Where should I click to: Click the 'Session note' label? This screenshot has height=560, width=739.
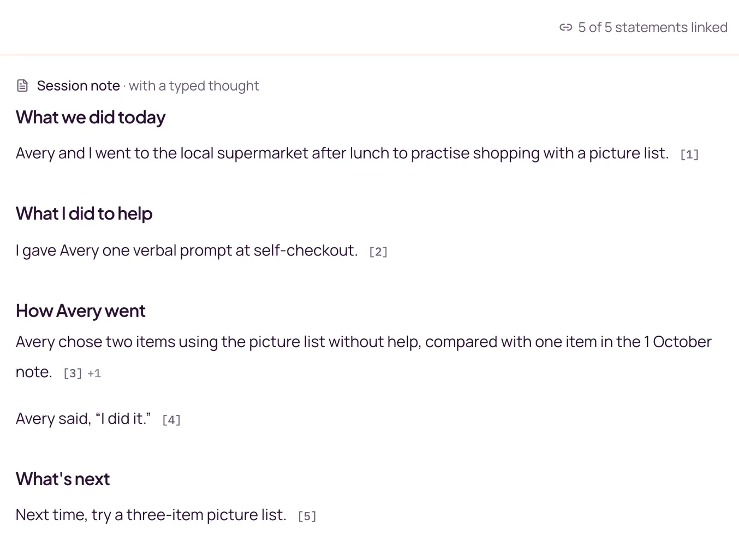[79, 86]
